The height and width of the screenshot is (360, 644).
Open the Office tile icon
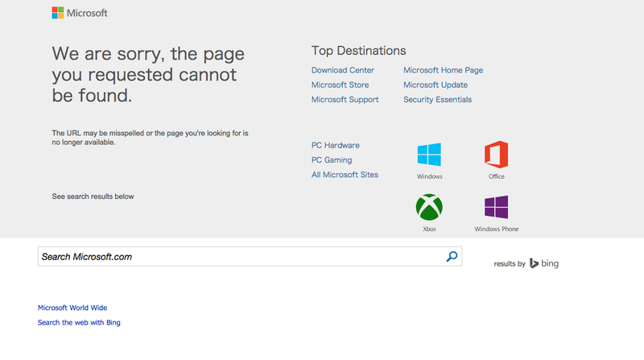pyautogui.click(x=496, y=155)
